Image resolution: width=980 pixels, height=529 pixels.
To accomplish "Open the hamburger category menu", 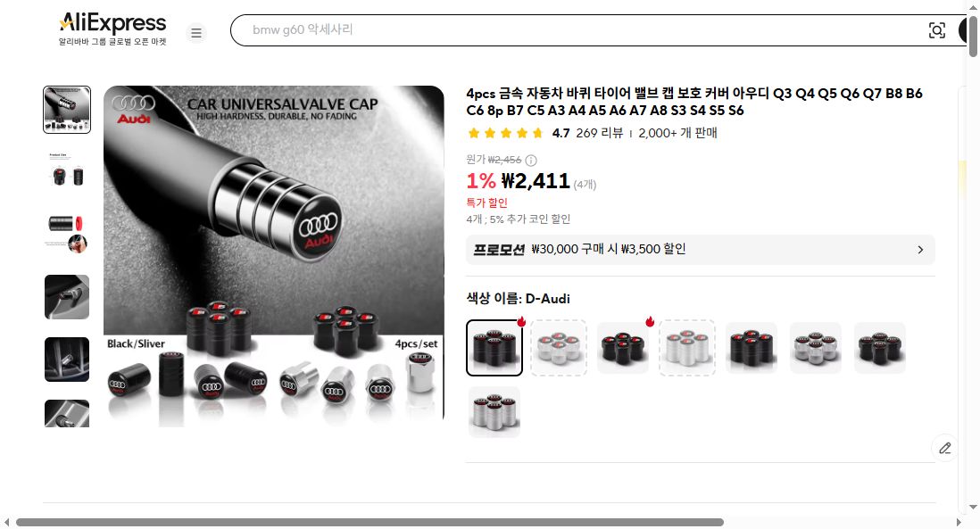I will pyautogui.click(x=196, y=32).
